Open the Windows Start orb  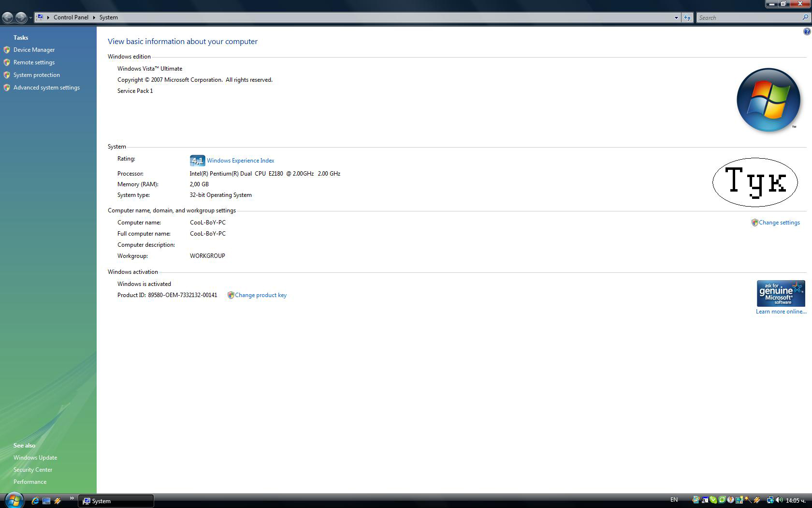tap(14, 499)
